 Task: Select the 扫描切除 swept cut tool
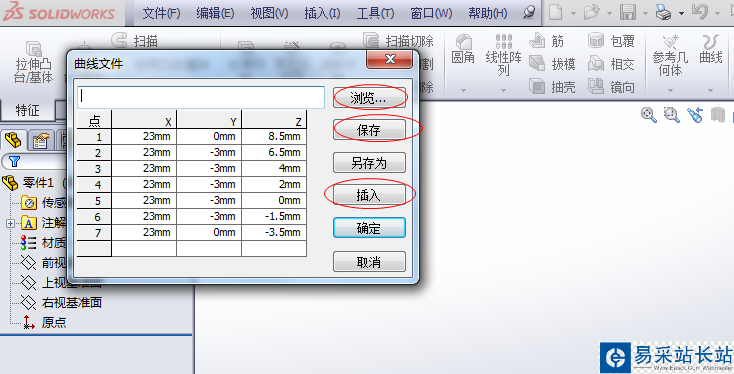399,41
